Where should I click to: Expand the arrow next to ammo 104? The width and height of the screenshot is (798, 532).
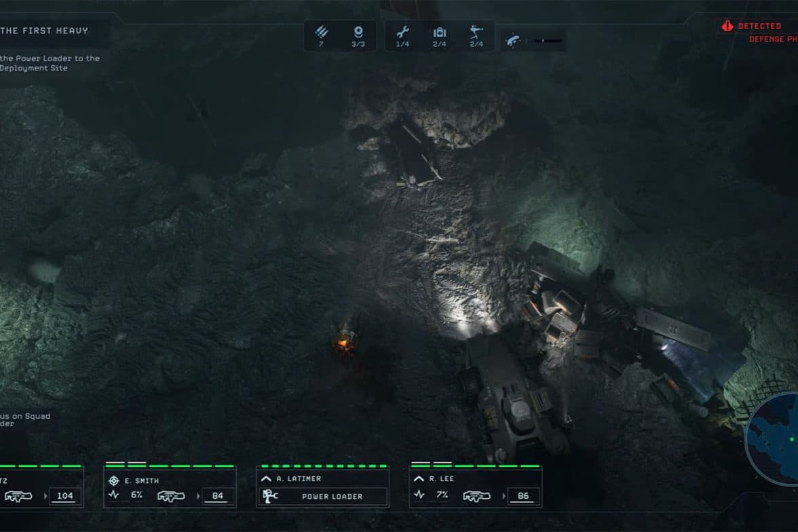click(46, 496)
